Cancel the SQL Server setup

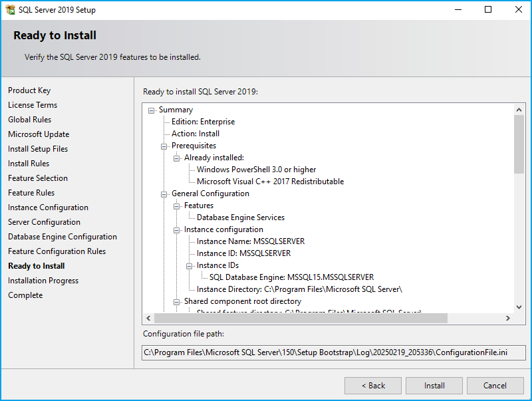pyautogui.click(x=495, y=386)
